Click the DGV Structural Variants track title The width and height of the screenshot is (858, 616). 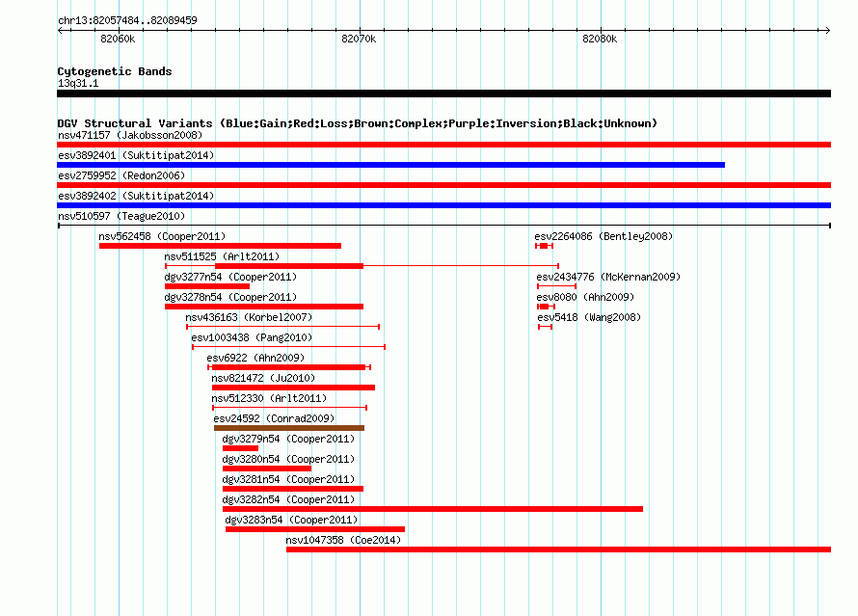[x=358, y=123]
